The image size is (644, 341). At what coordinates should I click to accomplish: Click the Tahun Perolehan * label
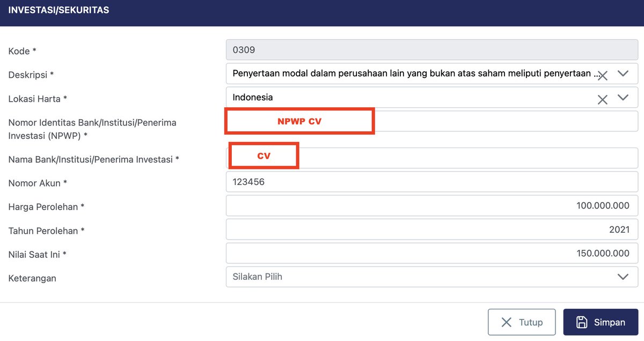pos(47,231)
